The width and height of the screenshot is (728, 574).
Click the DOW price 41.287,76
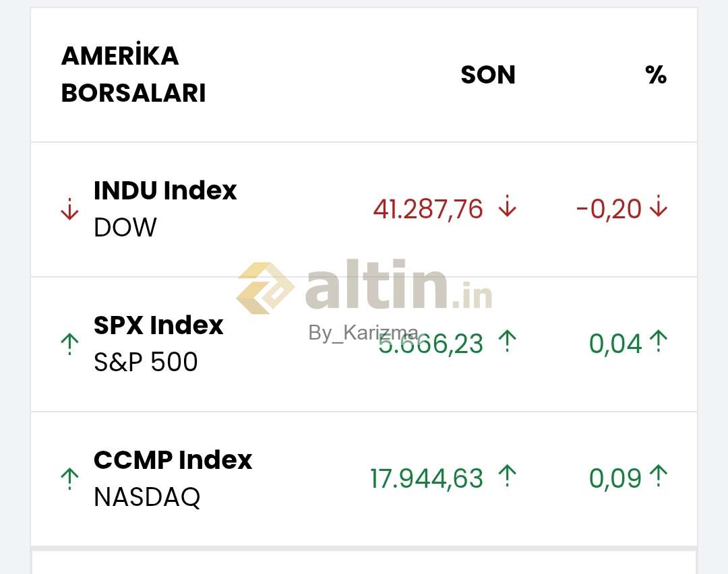coord(428,210)
